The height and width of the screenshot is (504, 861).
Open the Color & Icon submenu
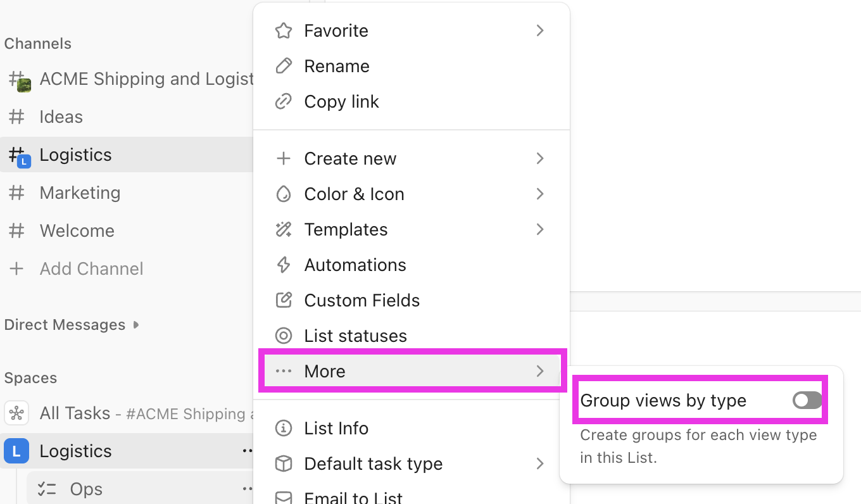355,194
